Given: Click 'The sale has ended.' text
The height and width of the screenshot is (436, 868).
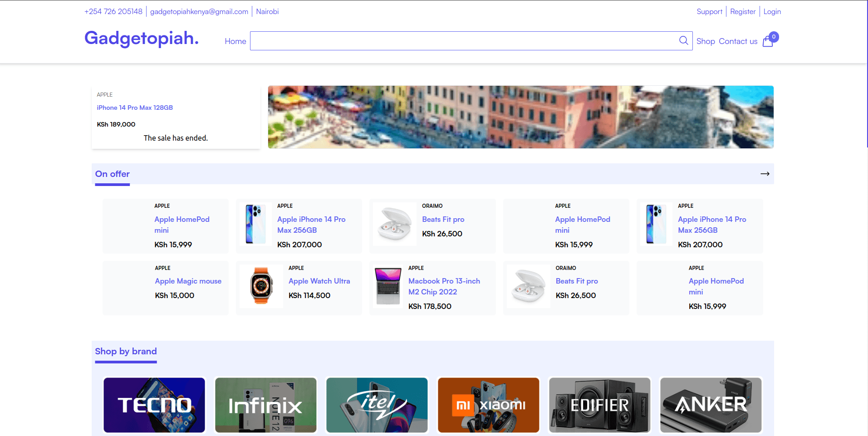Looking at the screenshot, I should pos(176,138).
